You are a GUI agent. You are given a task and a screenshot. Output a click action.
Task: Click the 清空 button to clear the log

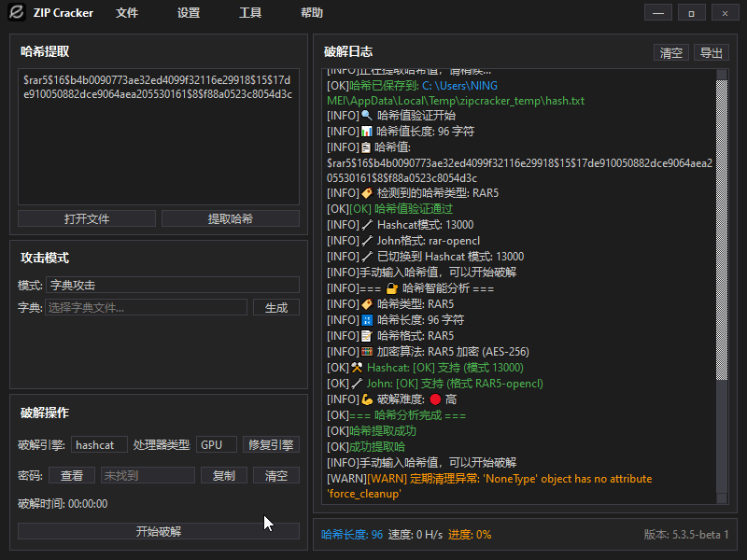pyautogui.click(x=670, y=52)
